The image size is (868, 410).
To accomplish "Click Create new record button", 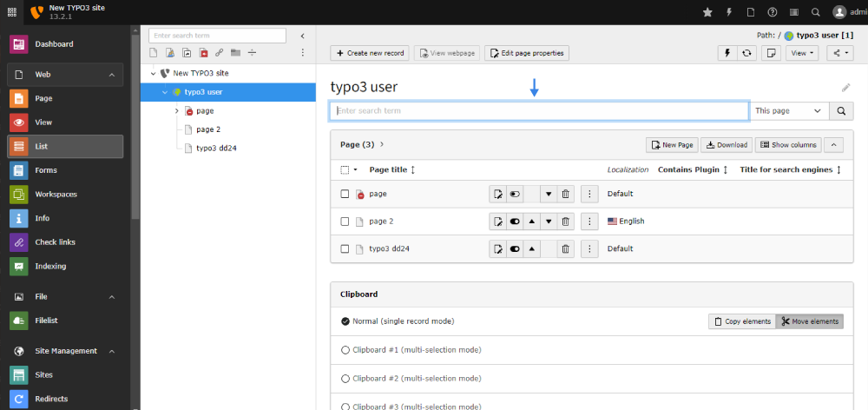I will click(x=370, y=53).
